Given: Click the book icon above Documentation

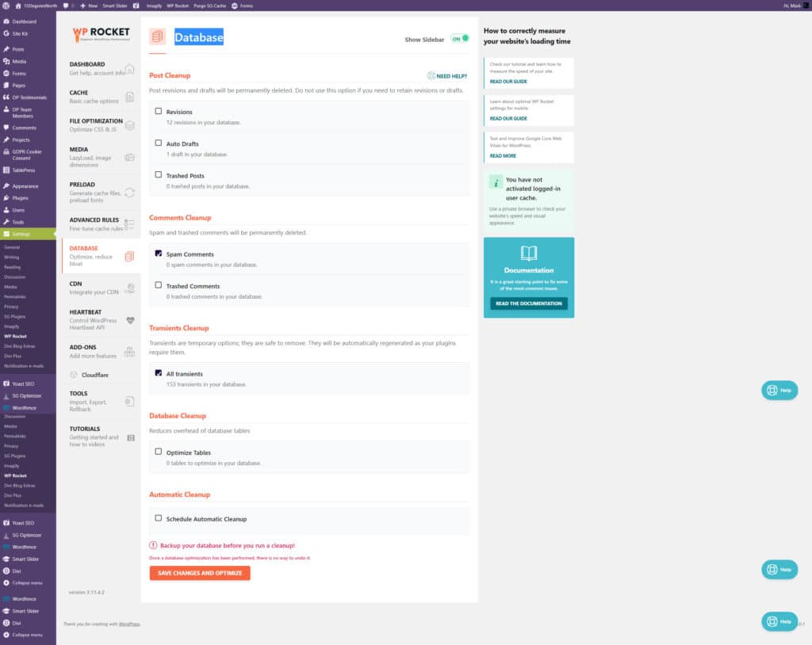Looking at the screenshot, I should pyautogui.click(x=529, y=253).
